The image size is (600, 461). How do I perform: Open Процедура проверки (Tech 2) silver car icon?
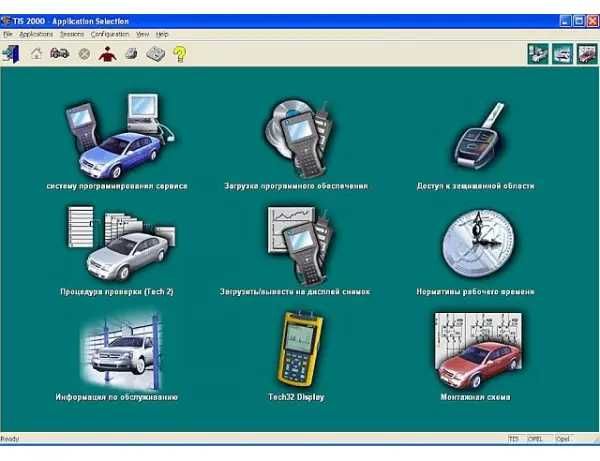coord(122,244)
